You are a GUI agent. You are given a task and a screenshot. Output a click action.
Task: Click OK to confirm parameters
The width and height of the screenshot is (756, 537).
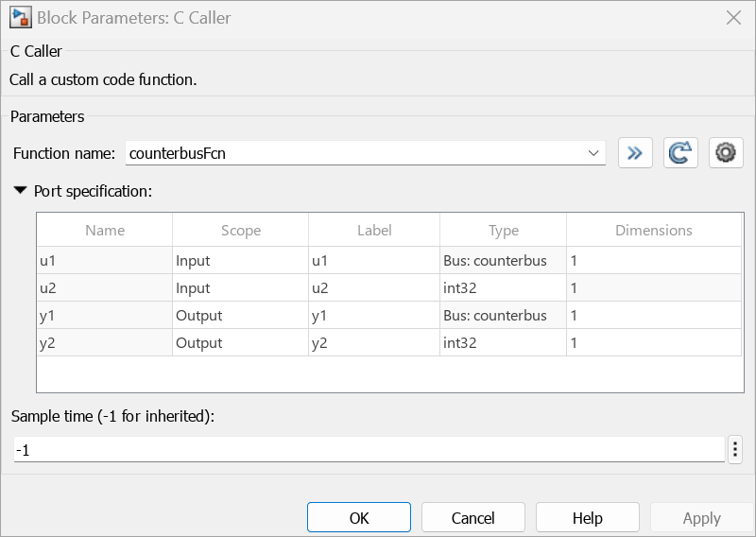point(359,518)
